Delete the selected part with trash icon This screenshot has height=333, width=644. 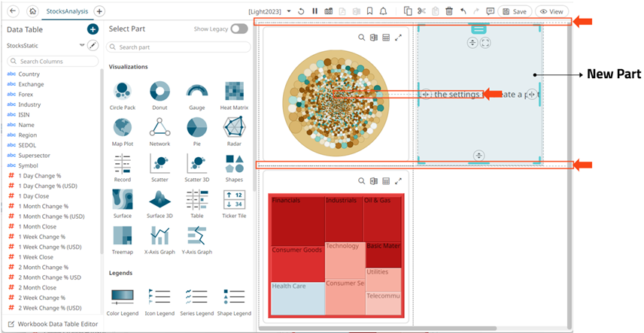click(449, 11)
